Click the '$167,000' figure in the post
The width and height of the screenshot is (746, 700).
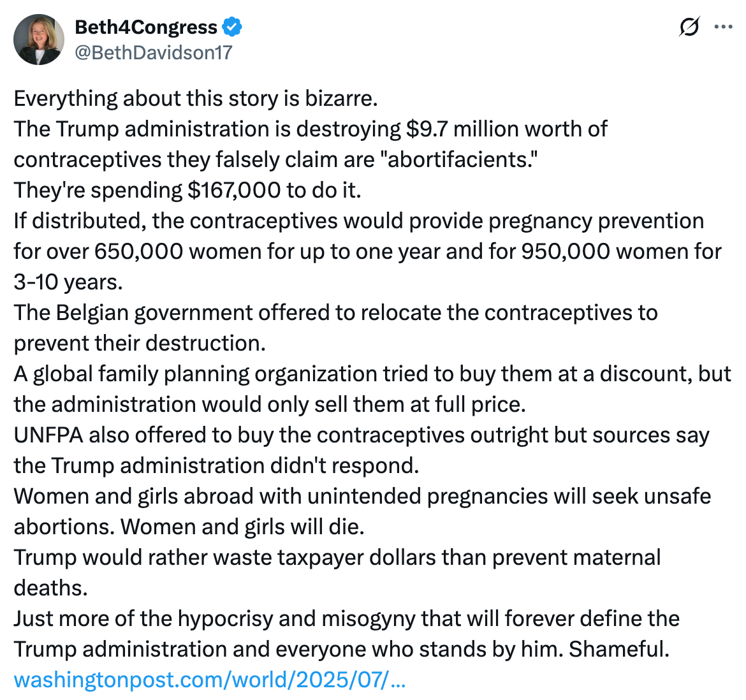pyautogui.click(x=234, y=191)
